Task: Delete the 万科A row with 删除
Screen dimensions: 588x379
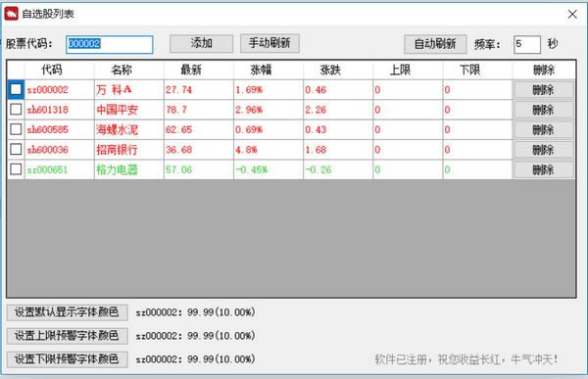Action: point(544,90)
